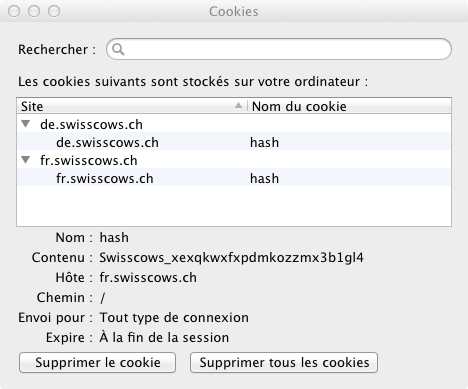Viewport: 468px width, 389px height.
Task: Click Supprimer tous les cookies button
Action: point(284,362)
